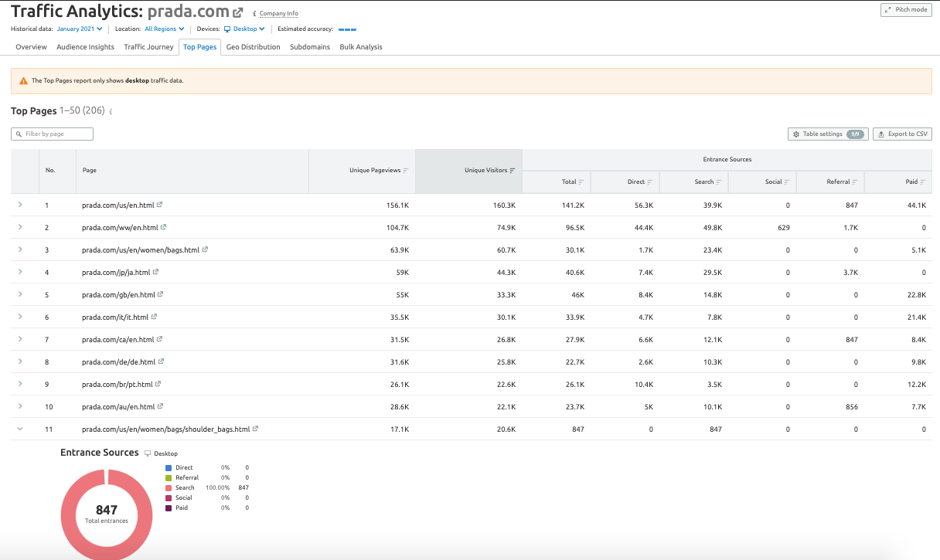The height and width of the screenshot is (560, 940).
Task: Open the Traffic Journey tab
Action: (x=148, y=47)
